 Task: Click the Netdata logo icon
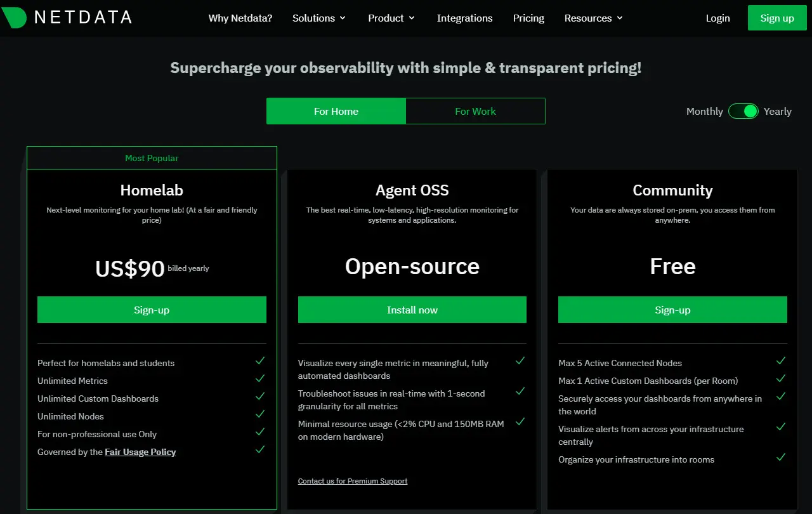click(14, 18)
